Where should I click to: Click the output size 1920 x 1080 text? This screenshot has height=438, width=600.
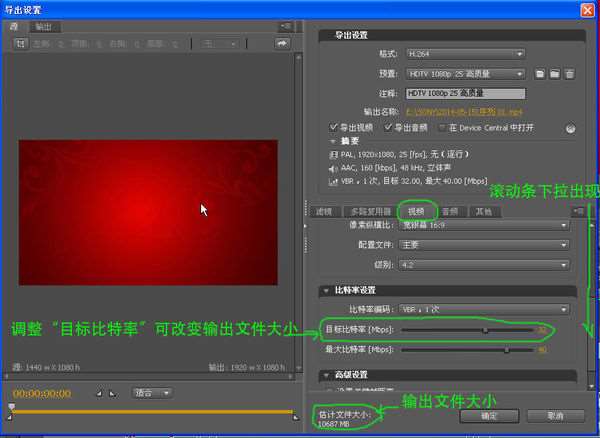pyautogui.click(x=247, y=368)
